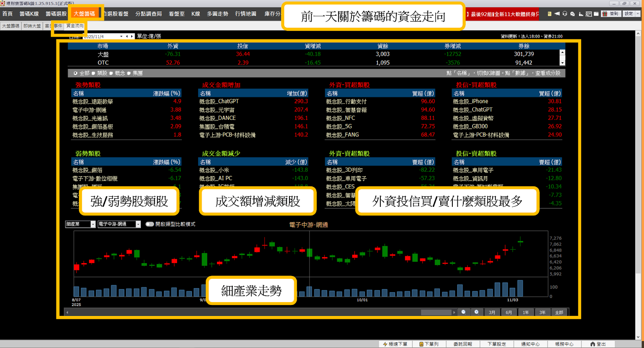This screenshot has height=348, width=644.
Task: Open the yellow notebook icon
Action: pos(549,14)
